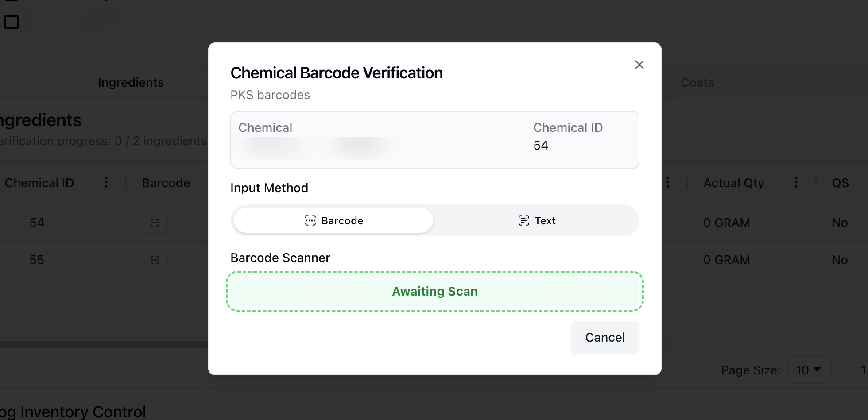The image size is (868, 420).
Task: Click barcode scan icon for chemical 54
Action: coord(155,223)
